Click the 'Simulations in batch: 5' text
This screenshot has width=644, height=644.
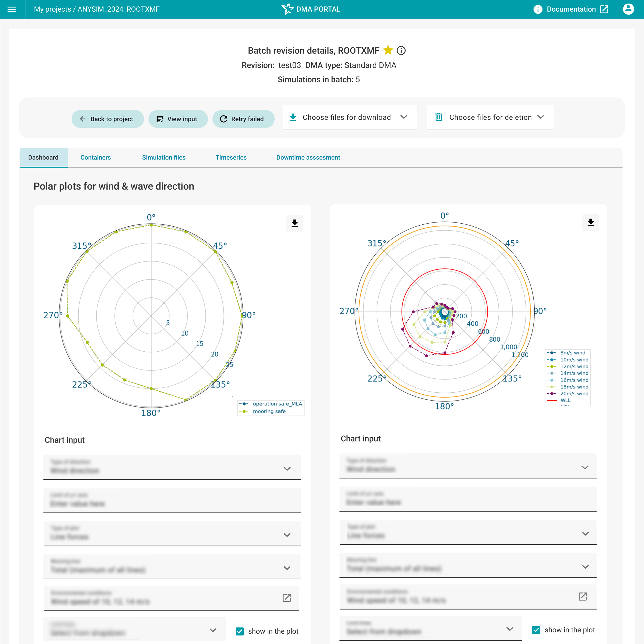319,80
